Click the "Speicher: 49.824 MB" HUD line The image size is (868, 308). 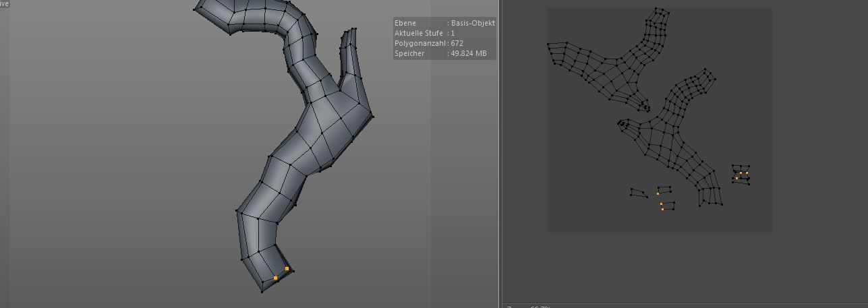point(440,53)
